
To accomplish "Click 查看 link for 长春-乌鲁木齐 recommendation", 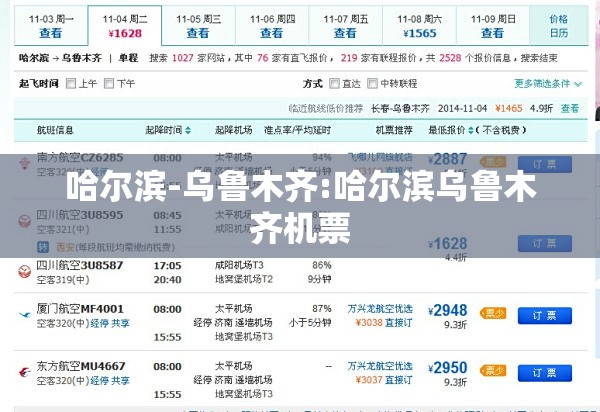I will pos(570,108).
